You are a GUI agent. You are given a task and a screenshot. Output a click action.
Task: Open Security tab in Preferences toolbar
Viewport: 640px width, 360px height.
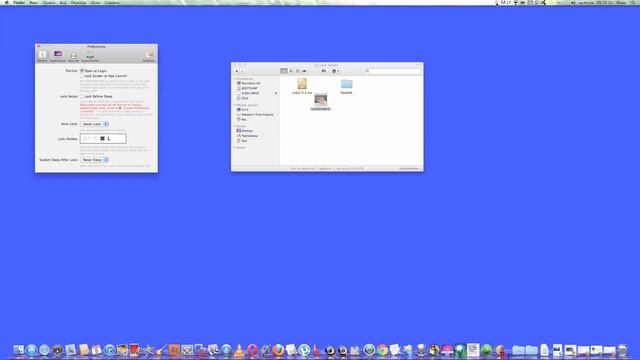coord(73,56)
